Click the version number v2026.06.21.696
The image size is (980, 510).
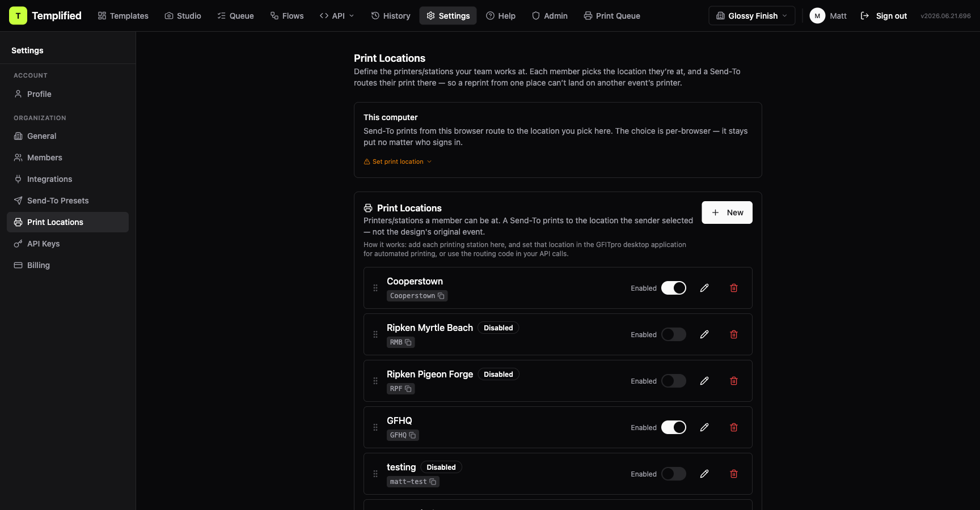point(945,16)
